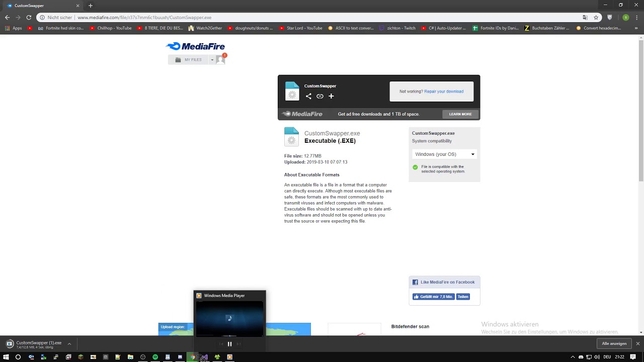Open the green Chrome profile avatar
The image size is (644, 362).
pos(626,17)
